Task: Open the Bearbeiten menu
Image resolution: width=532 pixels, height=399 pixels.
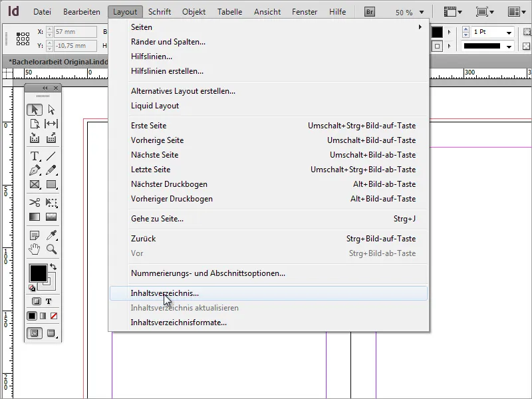Action: [x=82, y=12]
